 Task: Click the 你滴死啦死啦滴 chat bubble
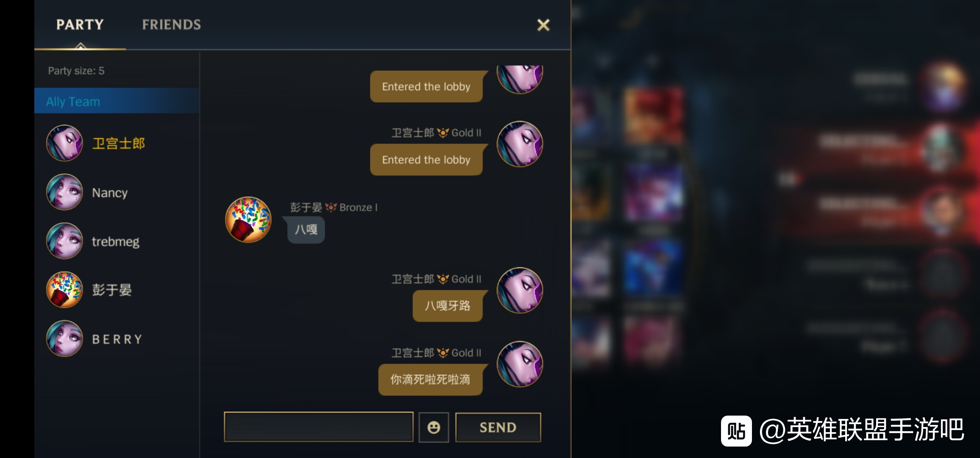coord(431,380)
